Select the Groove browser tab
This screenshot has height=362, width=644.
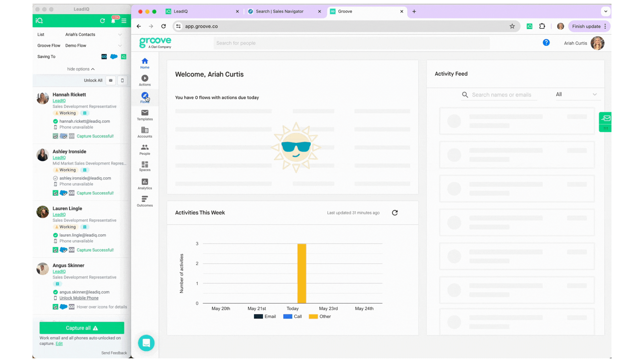[x=367, y=11]
